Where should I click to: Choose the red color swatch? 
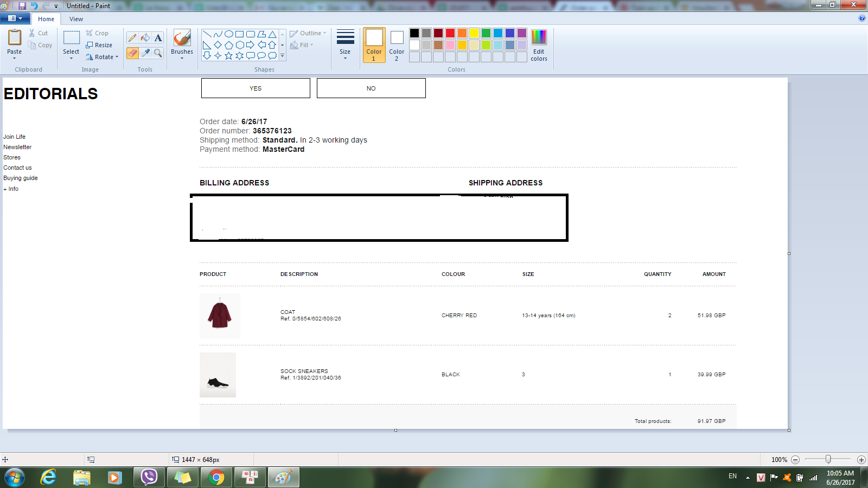click(450, 33)
